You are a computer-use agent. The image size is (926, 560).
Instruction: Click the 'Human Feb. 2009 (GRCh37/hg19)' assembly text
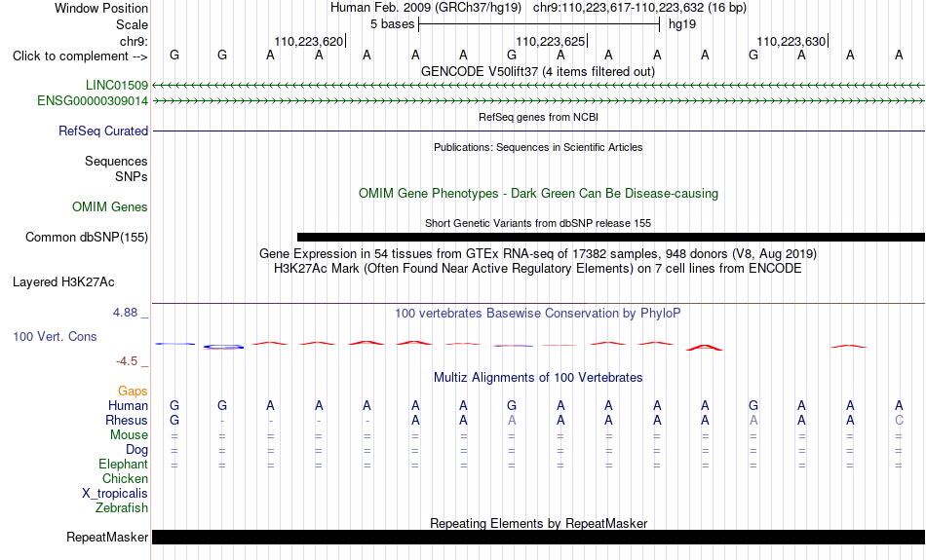426,8
